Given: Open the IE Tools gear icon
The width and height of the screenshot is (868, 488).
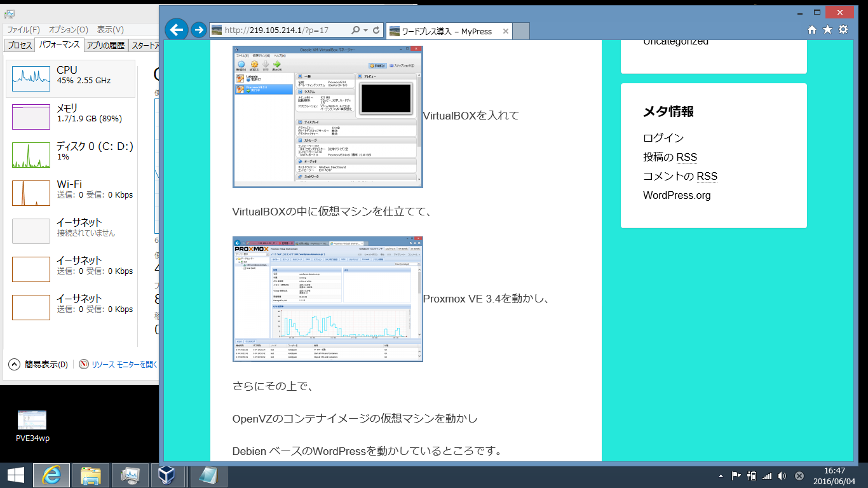Looking at the screenshot, I should point(843,30).
